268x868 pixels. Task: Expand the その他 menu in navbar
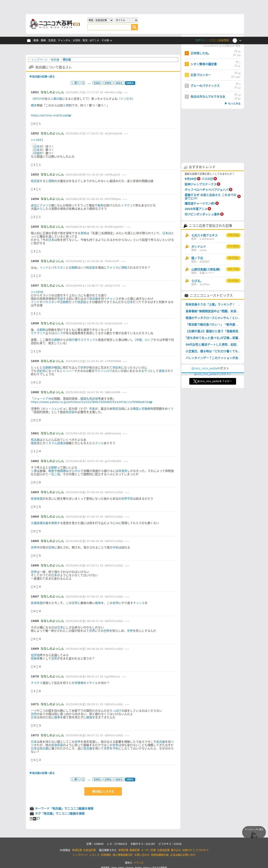tap(107, 40)
